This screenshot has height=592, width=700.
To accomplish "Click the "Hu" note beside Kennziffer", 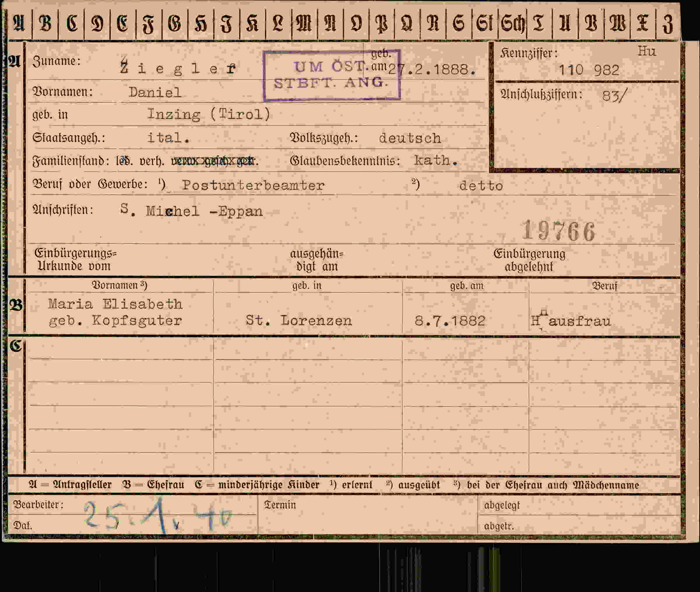I will click(x=647, y=51).
